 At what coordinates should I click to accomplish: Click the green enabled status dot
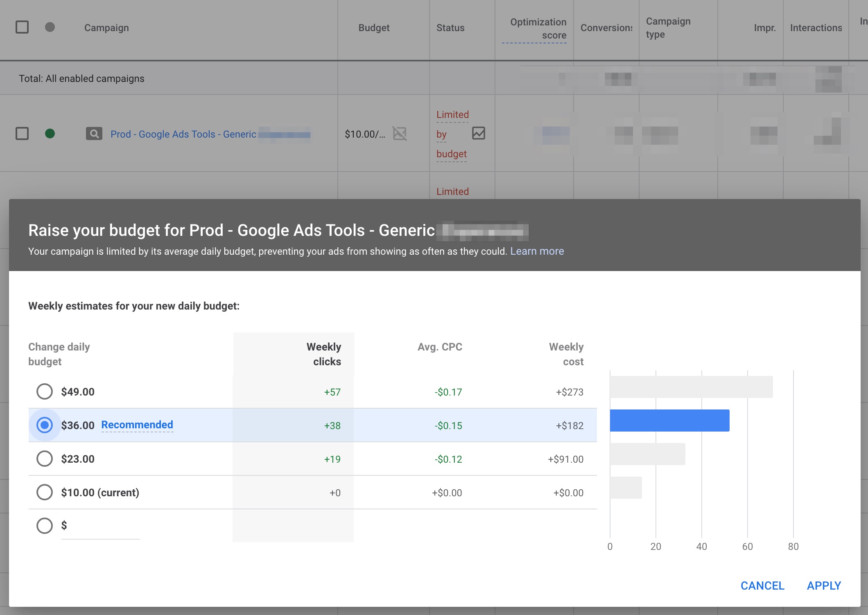[x=50, y=133]
